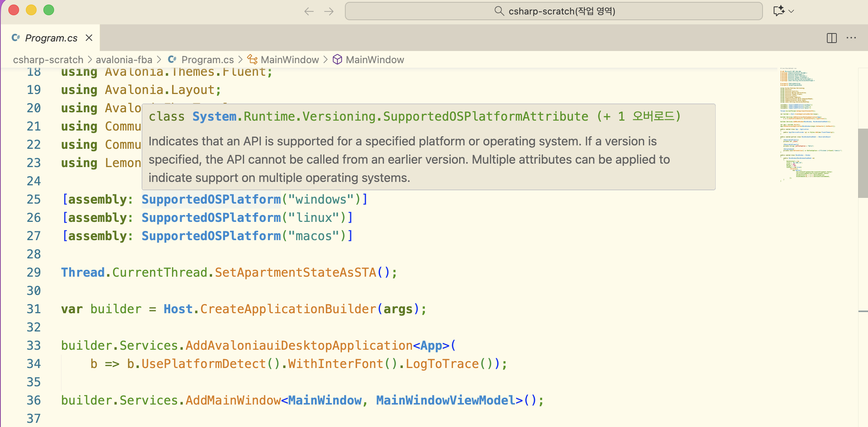Select the Program.cs editor tab
The width and height of the screenshot is (868, 427).
51,38
